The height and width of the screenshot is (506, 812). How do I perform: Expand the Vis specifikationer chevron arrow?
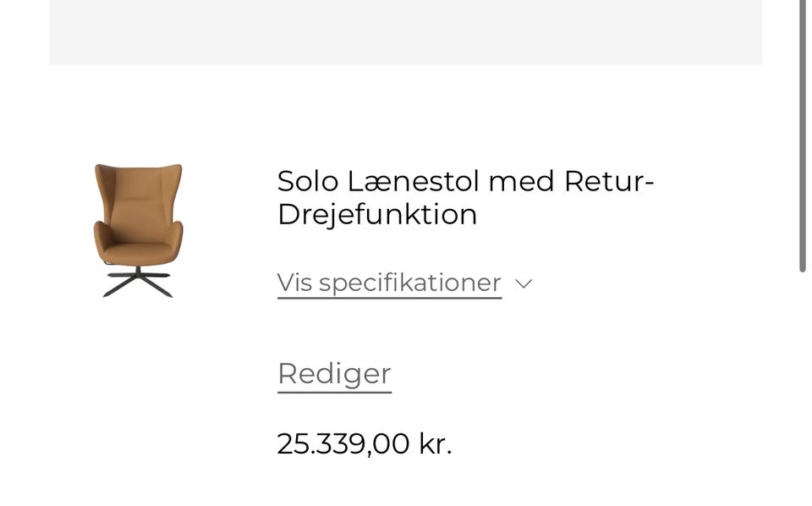tap(524, 283)
